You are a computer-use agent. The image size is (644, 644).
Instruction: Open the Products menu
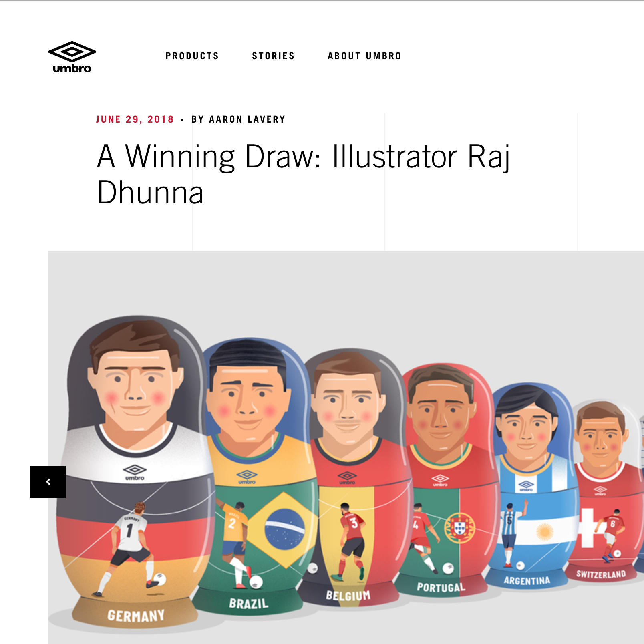[192, 56]
